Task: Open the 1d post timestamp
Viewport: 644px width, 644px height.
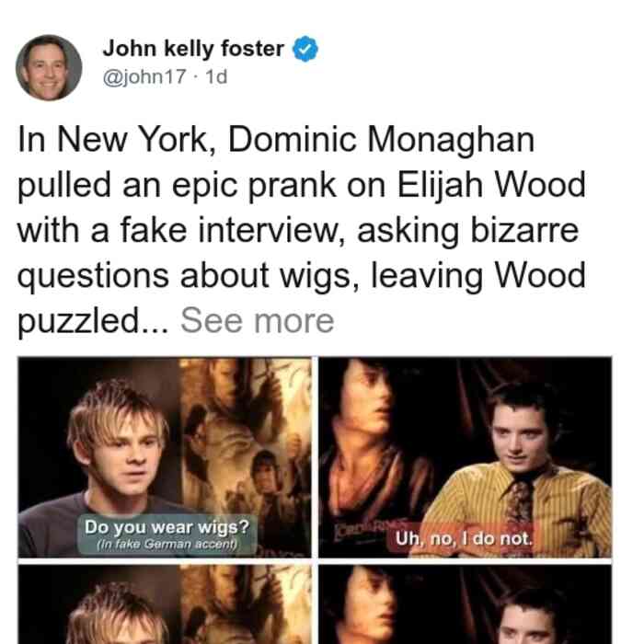Action: (216, 76)
